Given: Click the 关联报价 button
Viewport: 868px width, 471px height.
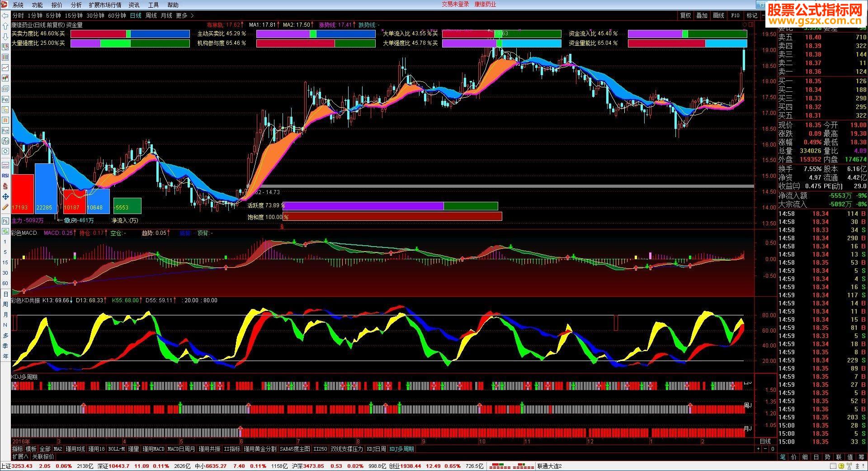Looking at the screenshot, I should point(43,457).
